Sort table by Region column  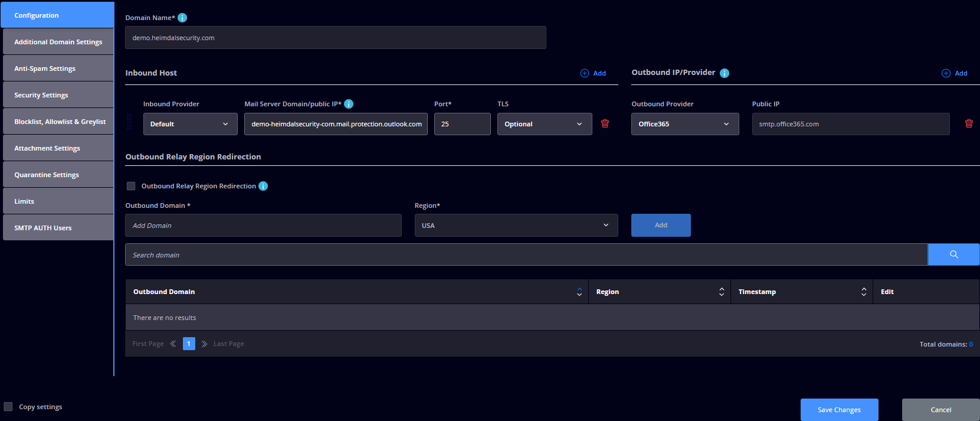(x=722, y=292)
